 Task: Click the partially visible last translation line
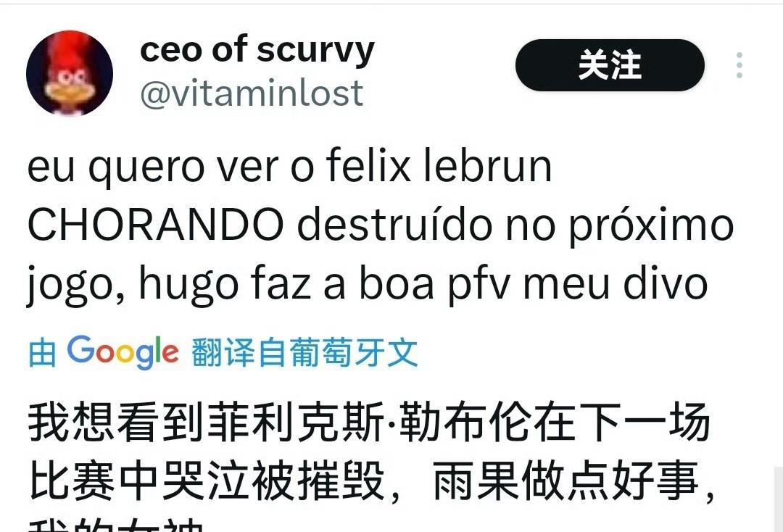116,526
